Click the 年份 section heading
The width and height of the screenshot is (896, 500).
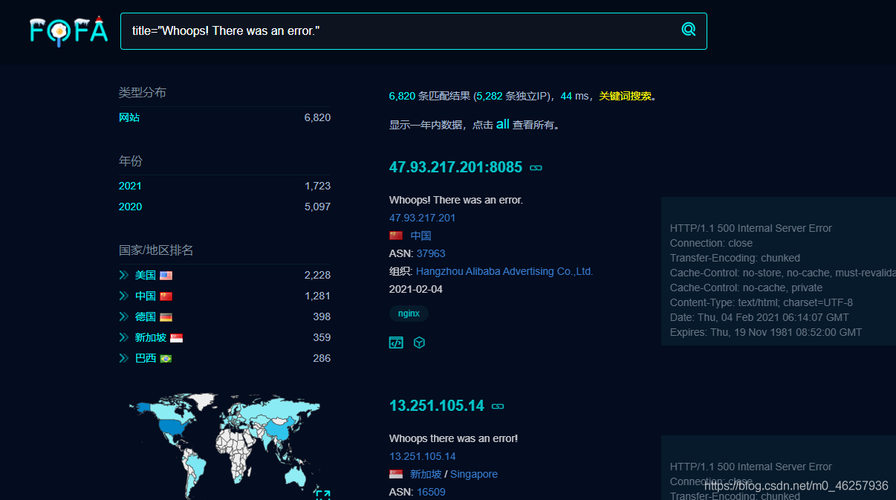pos(130,161)
